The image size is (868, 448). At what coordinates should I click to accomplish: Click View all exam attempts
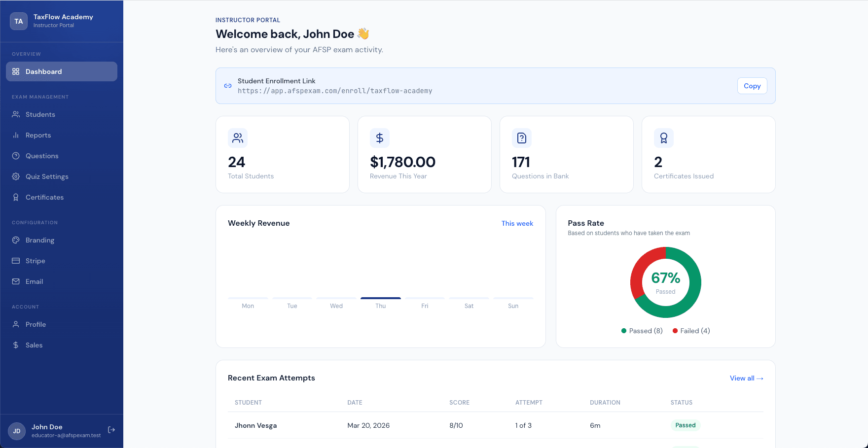746,378
